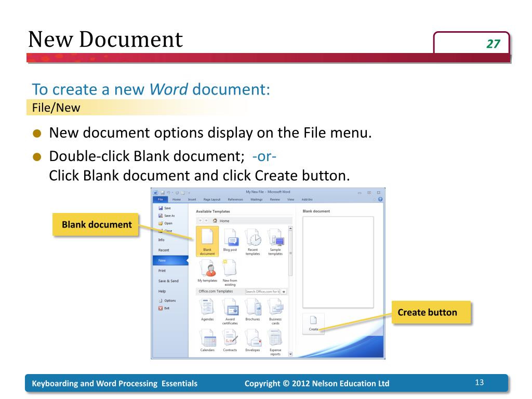
Task: Select Help in the File menu
Action: (x=170, y=291)
